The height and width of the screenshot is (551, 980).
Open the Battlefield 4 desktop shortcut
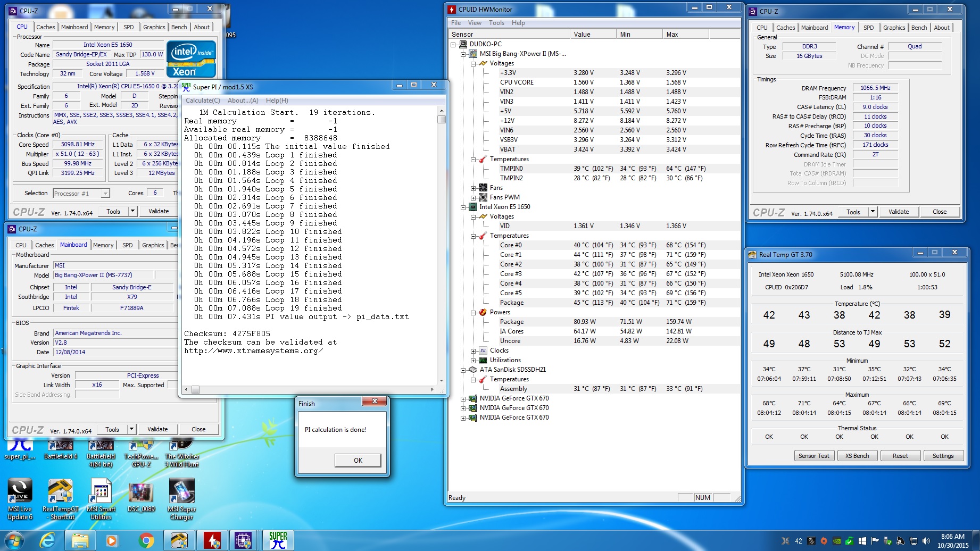pyautogui.click(x=61, y=449)
